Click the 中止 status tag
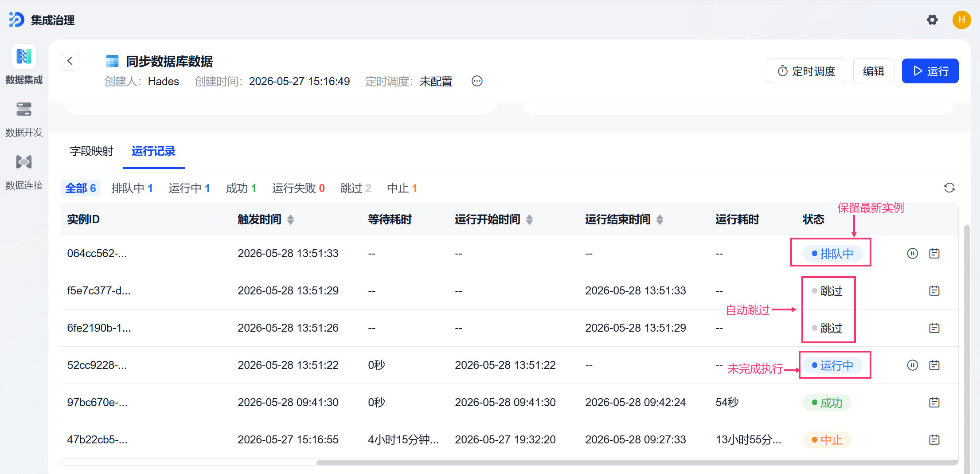The image size is (980, 474). pyautogui.click(x=827, y=440)
